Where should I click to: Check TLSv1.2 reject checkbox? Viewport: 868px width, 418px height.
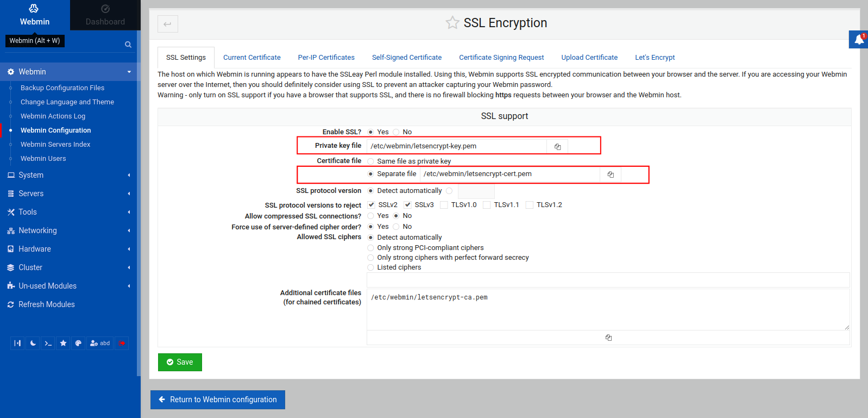point(529,205)
